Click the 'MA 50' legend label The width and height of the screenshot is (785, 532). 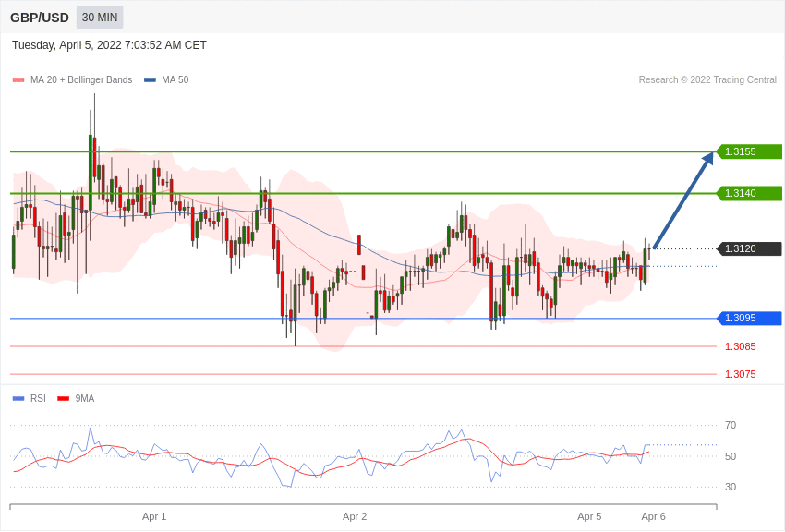pos(175,79)
